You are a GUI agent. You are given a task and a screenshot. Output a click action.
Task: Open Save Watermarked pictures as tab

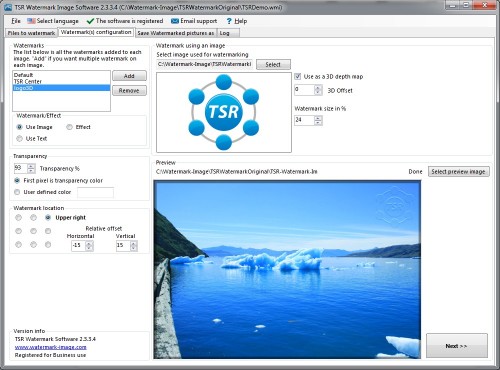tap(176, 33)
